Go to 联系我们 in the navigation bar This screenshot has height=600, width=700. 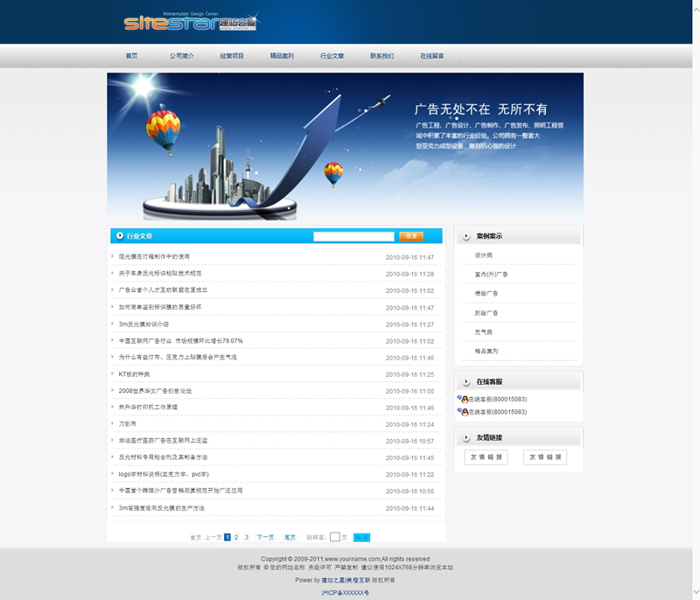(x=381, y=56)
